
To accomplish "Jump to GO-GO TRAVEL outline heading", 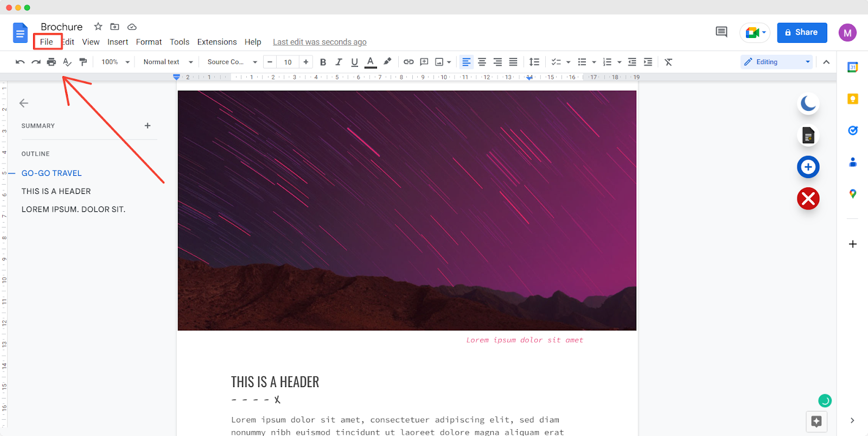I will (52, 173).
